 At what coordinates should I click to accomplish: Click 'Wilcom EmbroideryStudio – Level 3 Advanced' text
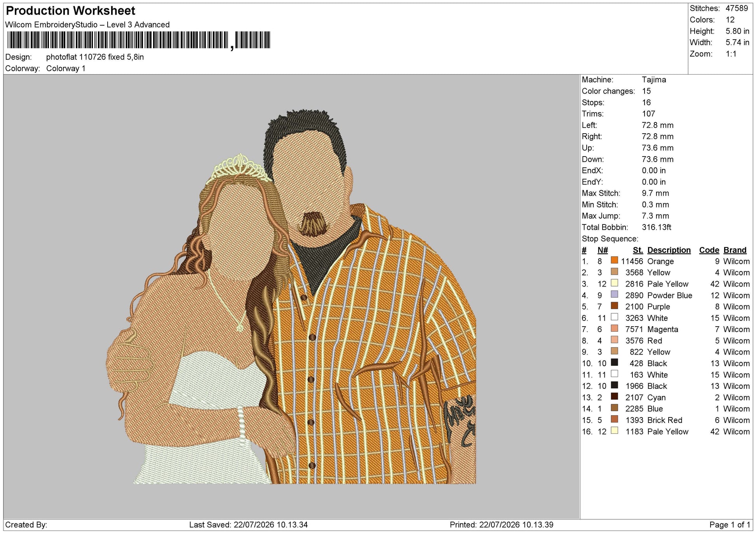pyautogui.click(x=87, y=24)
